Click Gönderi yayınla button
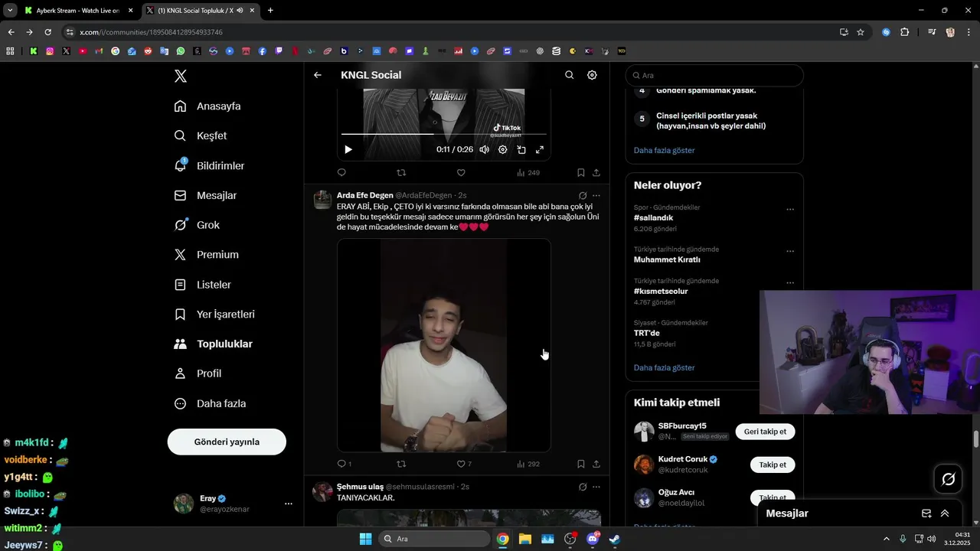The image size is (980, 551). click(x=227, y=442)
